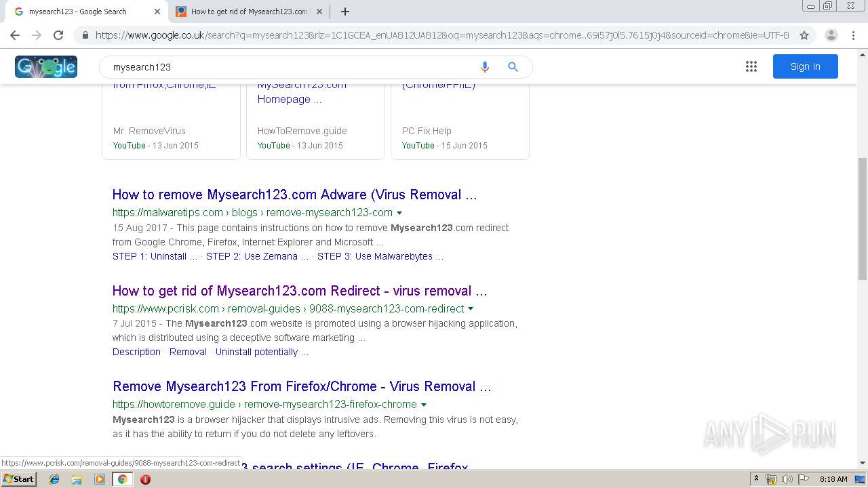Open the PC Fix Help video card
The image size is (868, 488).
460,122
